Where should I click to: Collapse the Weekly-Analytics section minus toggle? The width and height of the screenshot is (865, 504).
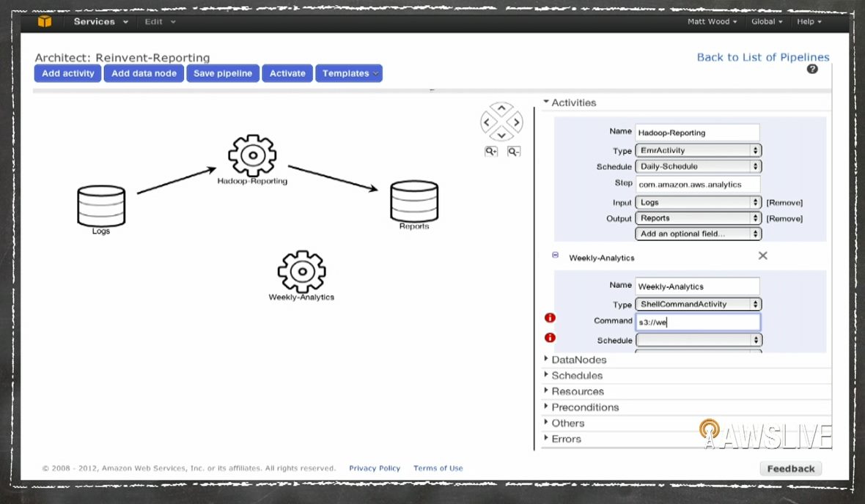click(x=555, y=255)
